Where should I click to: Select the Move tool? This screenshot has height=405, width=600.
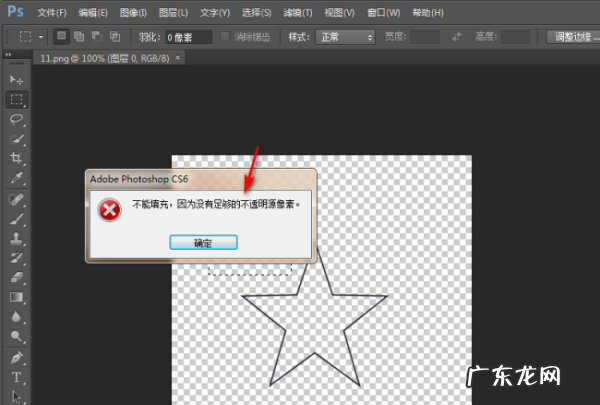17,79
